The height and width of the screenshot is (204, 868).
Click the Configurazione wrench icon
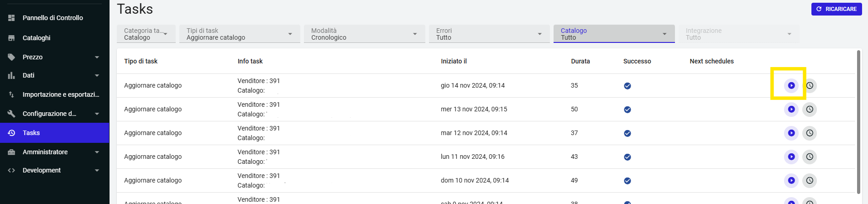click(11, 114)
